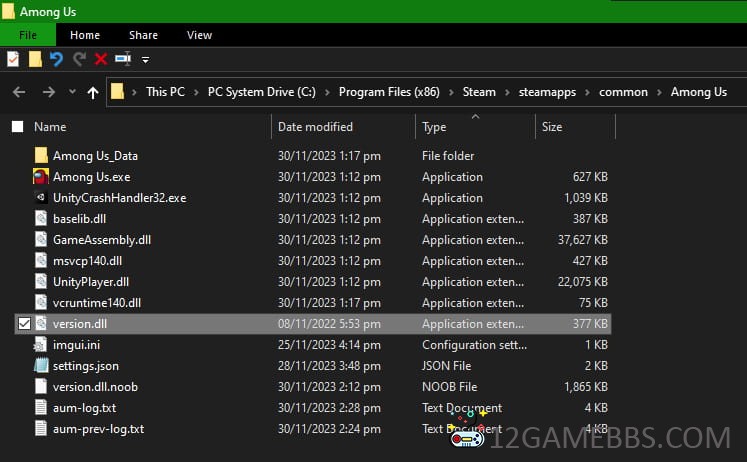The image size is (747, 462).
Task: Navigate to Steam breadcrumb
Action: (479, 92)
